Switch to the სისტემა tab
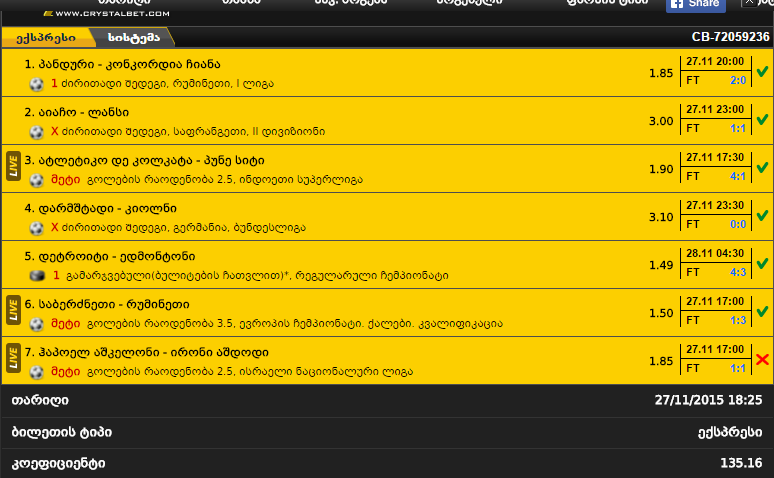The width and height of the screenshot is (774, 478). click(134, 38)
